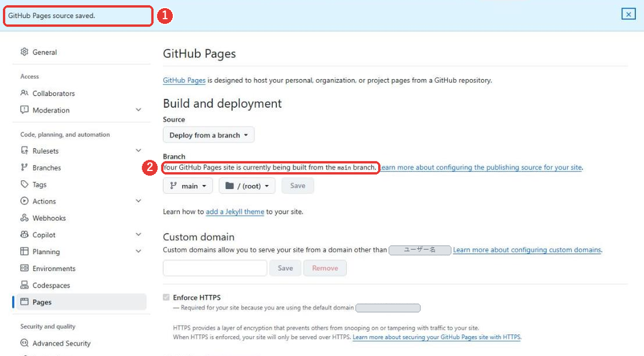Screen dimensions: 644x356
Task: Open 'Learn more about securing your GitHub Pages site' link
Action: [437, 337]
